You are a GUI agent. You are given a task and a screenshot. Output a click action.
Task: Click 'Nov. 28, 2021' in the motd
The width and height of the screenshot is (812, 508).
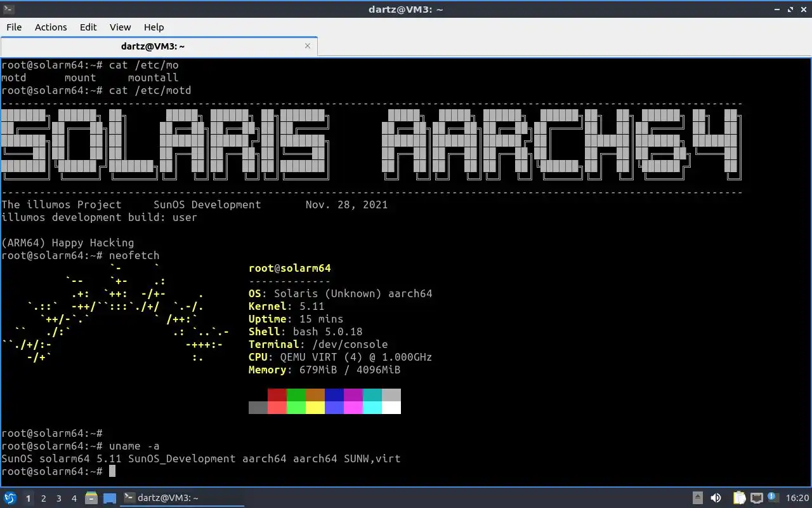[346, 204]
